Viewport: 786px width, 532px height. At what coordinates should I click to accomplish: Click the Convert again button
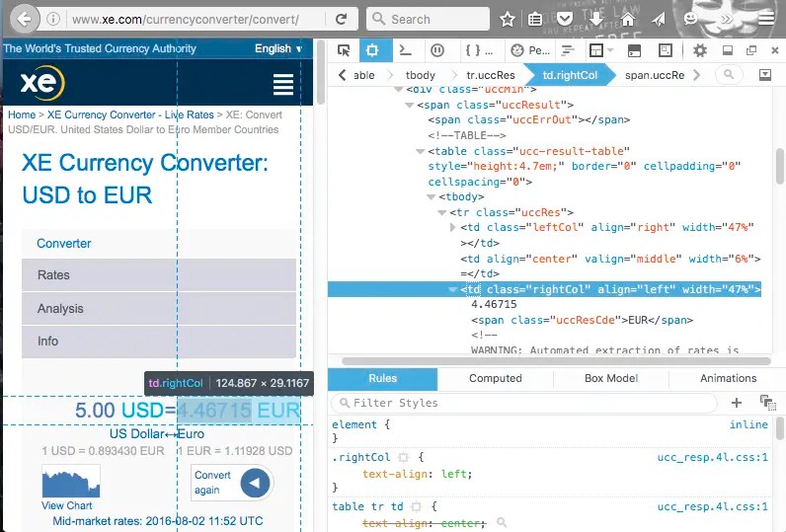coord(232,483)
